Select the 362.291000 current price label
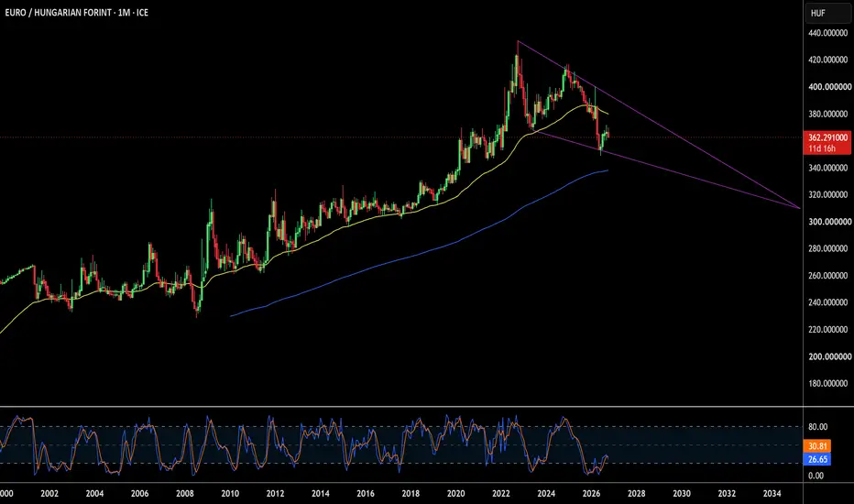Screen dimensions: 854x504 coord(827,137)
